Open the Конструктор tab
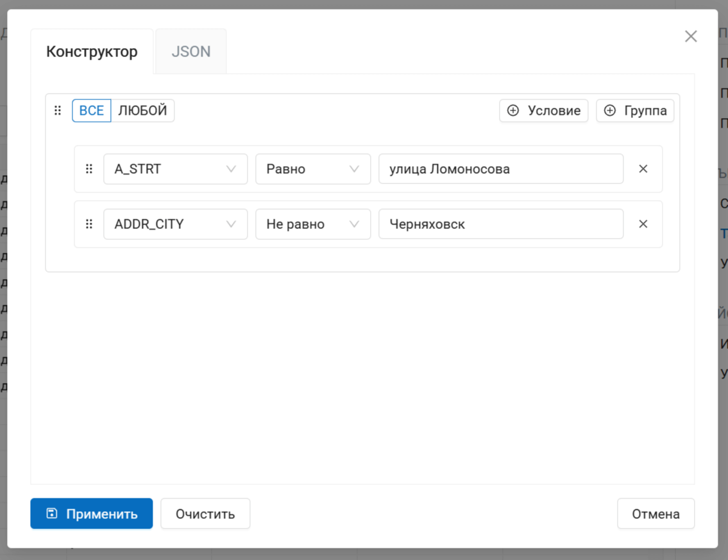728x560 pixels. [x=92, y=52]
